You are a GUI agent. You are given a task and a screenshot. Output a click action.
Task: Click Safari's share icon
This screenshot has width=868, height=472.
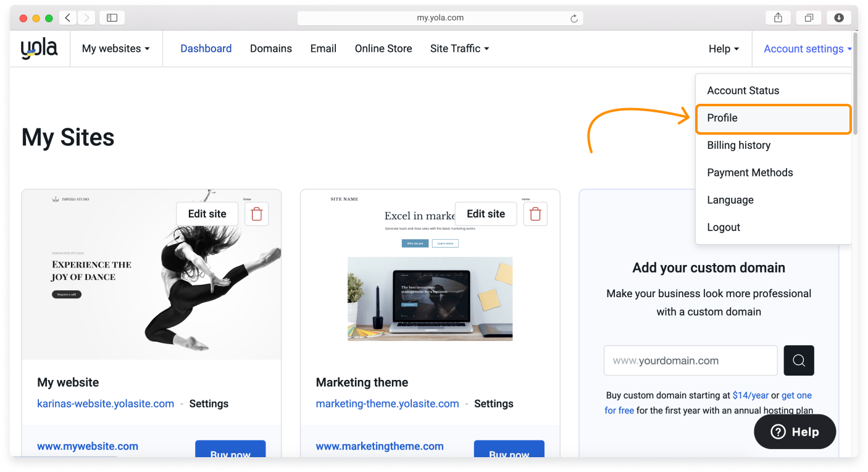(778, 18)
